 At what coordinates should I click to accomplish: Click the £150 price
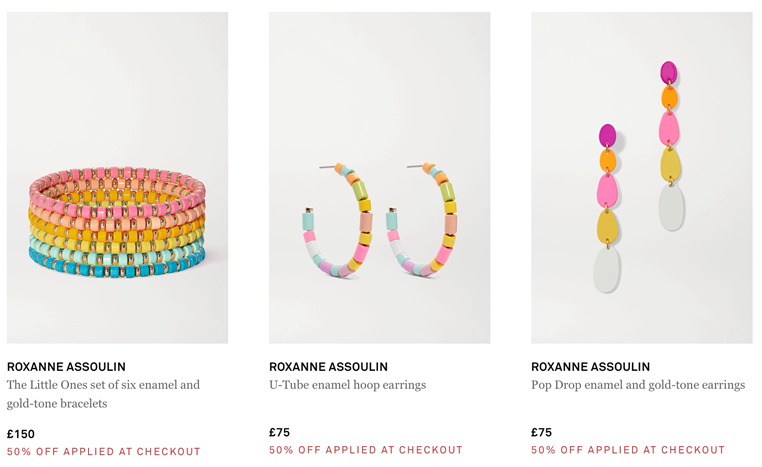pos(21,434)
